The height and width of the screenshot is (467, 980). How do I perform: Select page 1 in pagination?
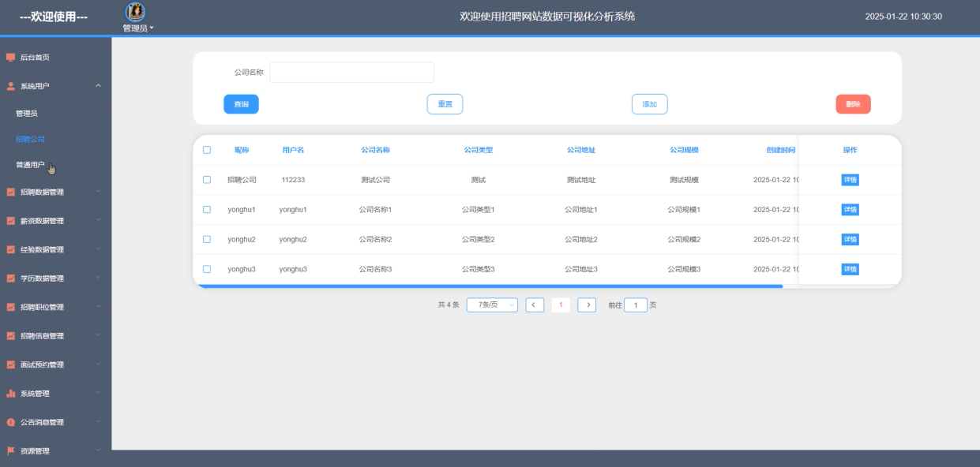[x=561, y=305]
